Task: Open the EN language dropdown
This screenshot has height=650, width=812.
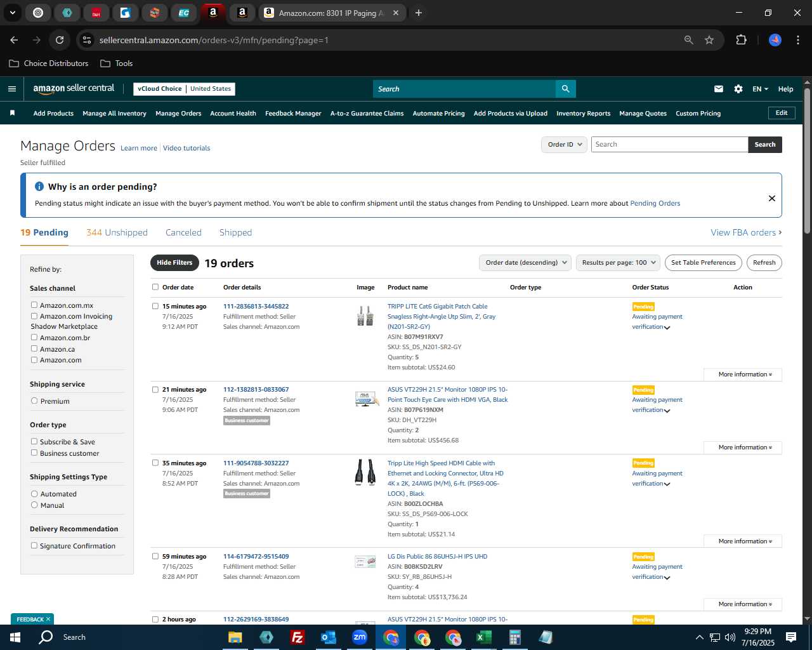Action: (x=760, y=89)
